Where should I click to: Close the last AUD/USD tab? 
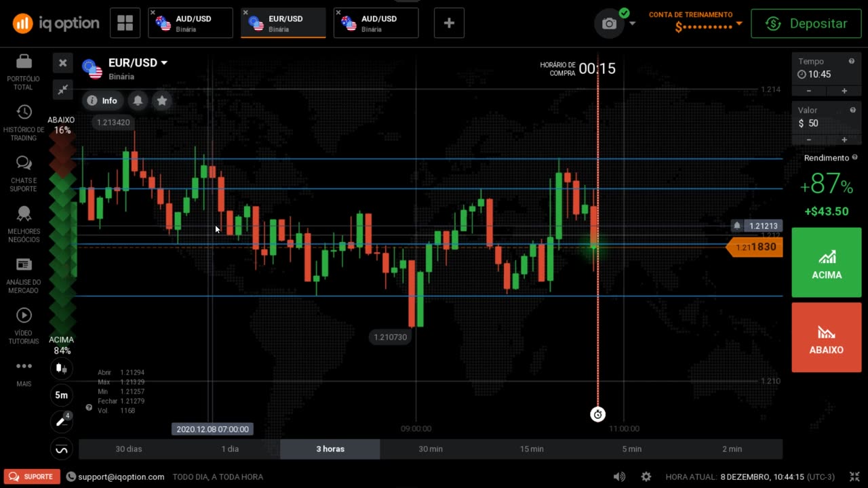coord(338,12)
